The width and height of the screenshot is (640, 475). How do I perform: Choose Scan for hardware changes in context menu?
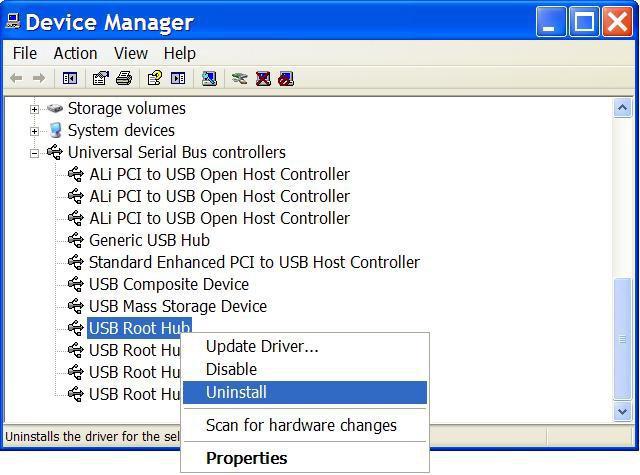(305, 425)
